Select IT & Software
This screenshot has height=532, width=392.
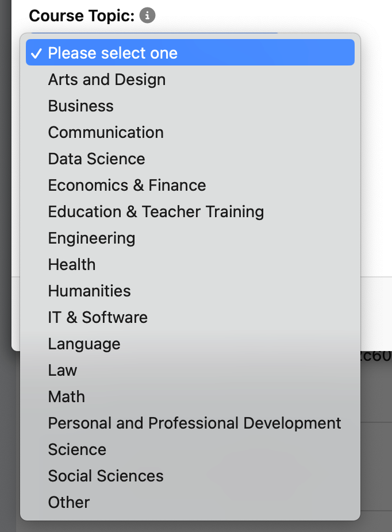190,318
